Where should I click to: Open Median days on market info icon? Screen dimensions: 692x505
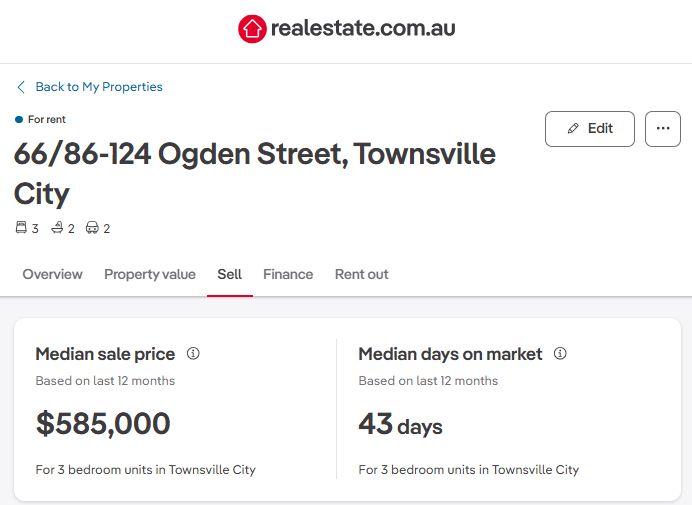pos(560,354)
